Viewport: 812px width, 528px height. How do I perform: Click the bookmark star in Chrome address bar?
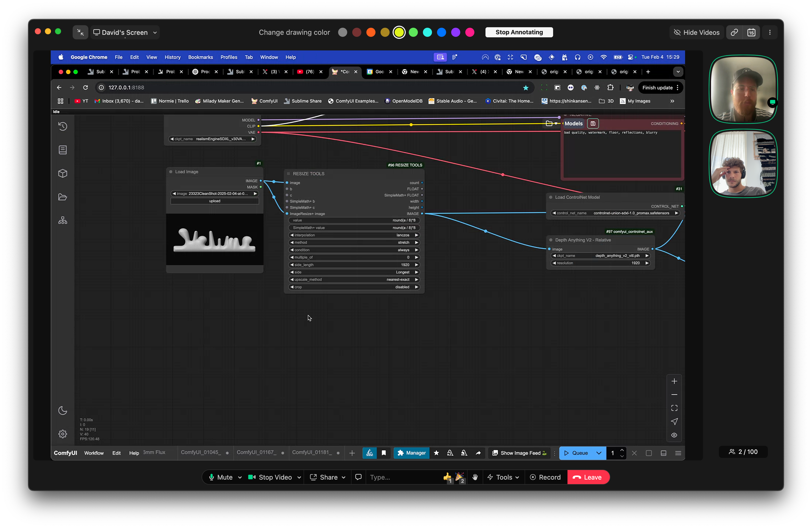coord(526,87)
